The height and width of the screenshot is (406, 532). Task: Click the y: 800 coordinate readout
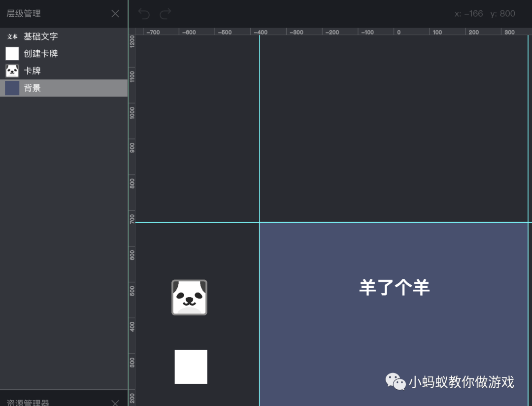pos(503,14)
